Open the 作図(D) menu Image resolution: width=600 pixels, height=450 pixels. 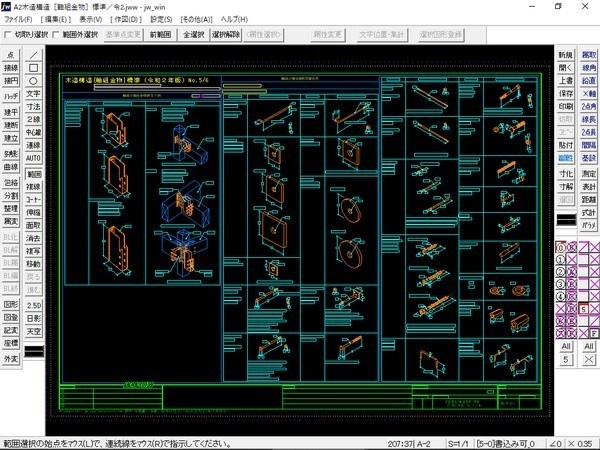click(x=126, y=19)
